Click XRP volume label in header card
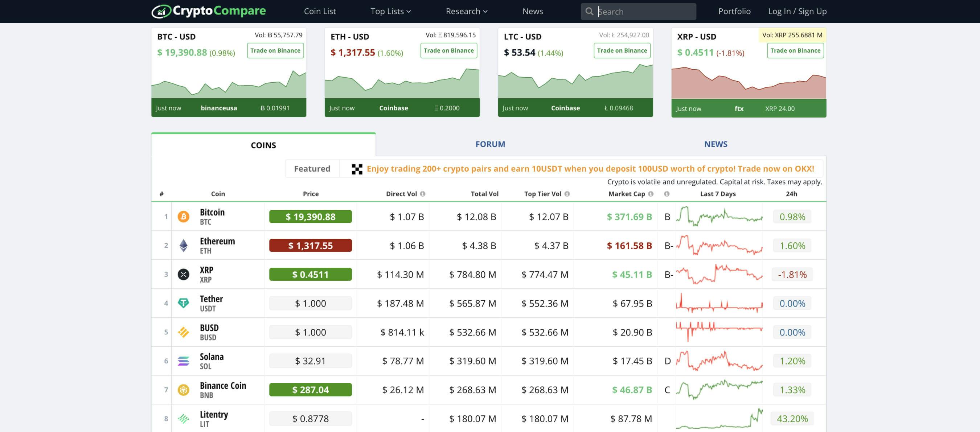The image size is (980, 432). click(792, 35)
